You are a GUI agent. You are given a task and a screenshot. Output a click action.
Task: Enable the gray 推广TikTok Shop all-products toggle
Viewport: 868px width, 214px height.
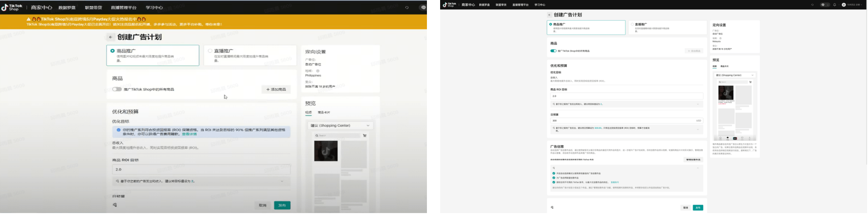pyautogui.click(x=117, y=89)
